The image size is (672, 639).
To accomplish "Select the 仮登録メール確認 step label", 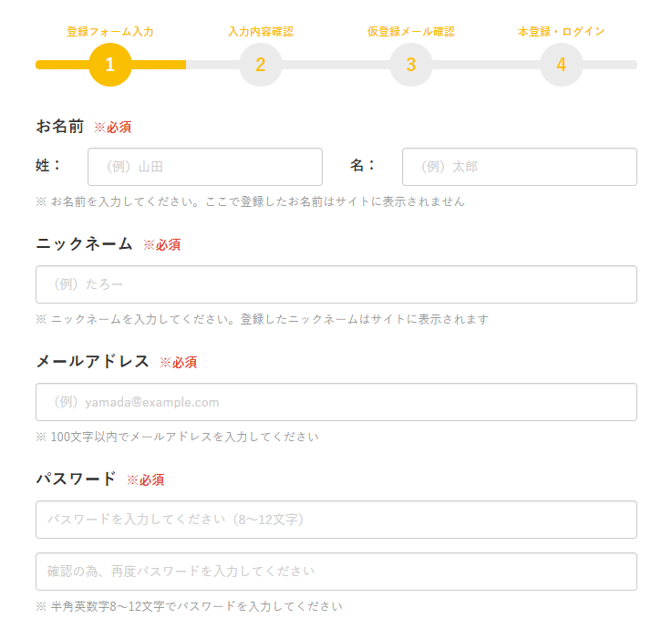I will [x=411, y=31].
